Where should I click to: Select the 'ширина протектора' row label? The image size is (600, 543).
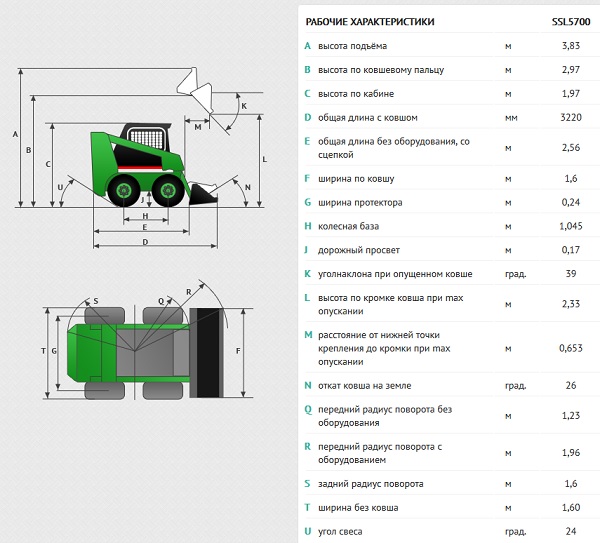(360, 202)
